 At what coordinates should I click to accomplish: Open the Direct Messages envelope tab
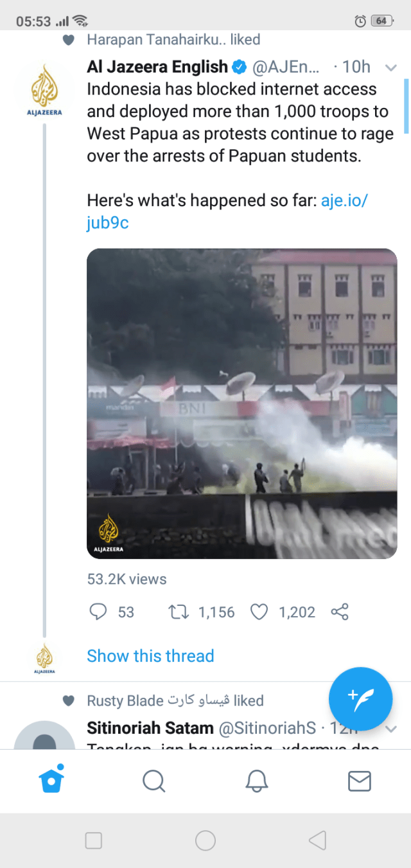coord(359,781)
